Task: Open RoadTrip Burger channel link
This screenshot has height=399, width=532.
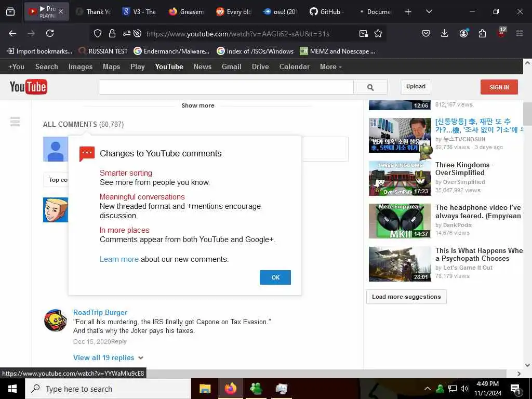Action: tap(100, 312)
